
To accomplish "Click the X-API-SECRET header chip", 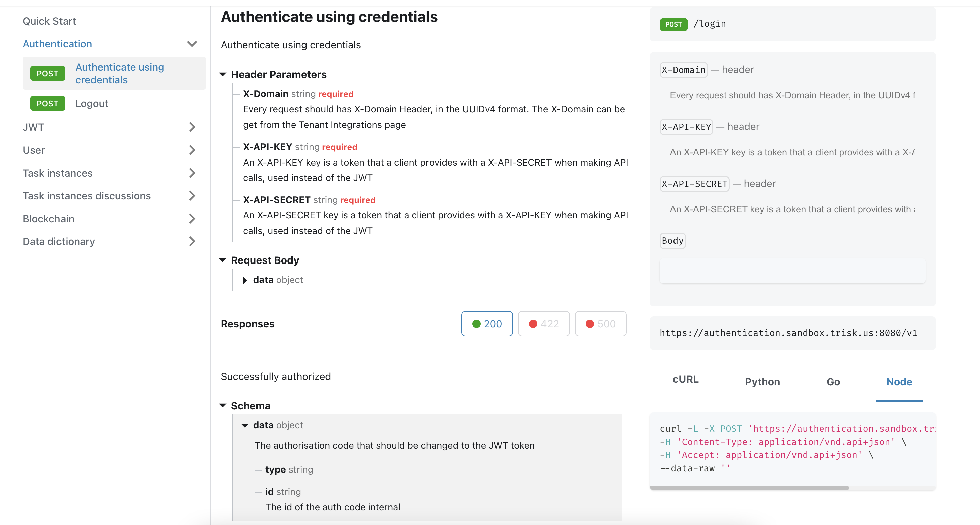I will click(x=694, y=184).
